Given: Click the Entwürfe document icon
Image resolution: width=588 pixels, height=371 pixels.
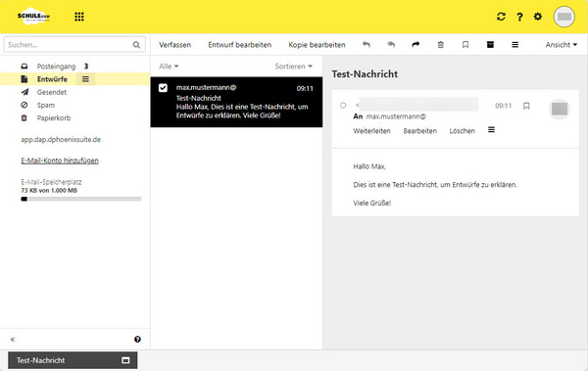Looking at the screenshot, I should point(24,79).
